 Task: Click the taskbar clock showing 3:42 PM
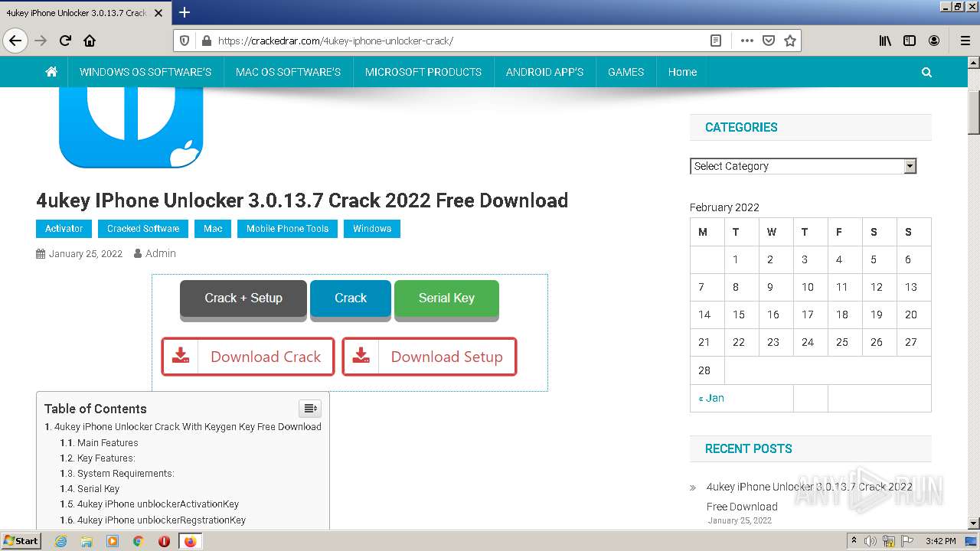(x=940, y=541)
